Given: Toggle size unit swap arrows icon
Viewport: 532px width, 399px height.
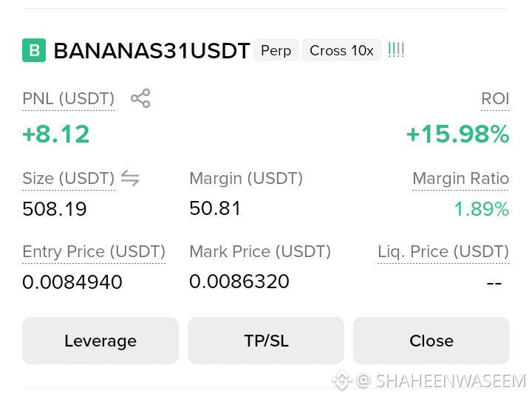Looking at the screenshot, I should pyautogui.click(x=130, y=178).
